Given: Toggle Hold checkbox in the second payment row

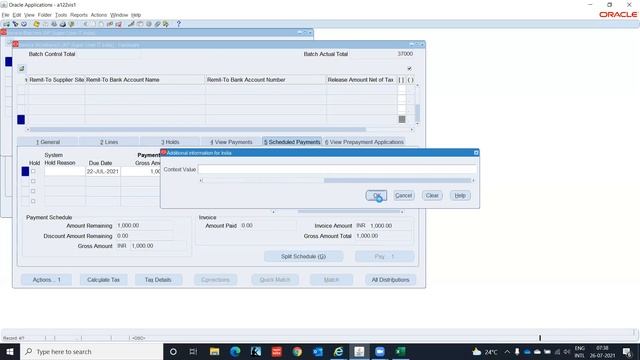Looking at the screenshot, I should coord(33,181).
